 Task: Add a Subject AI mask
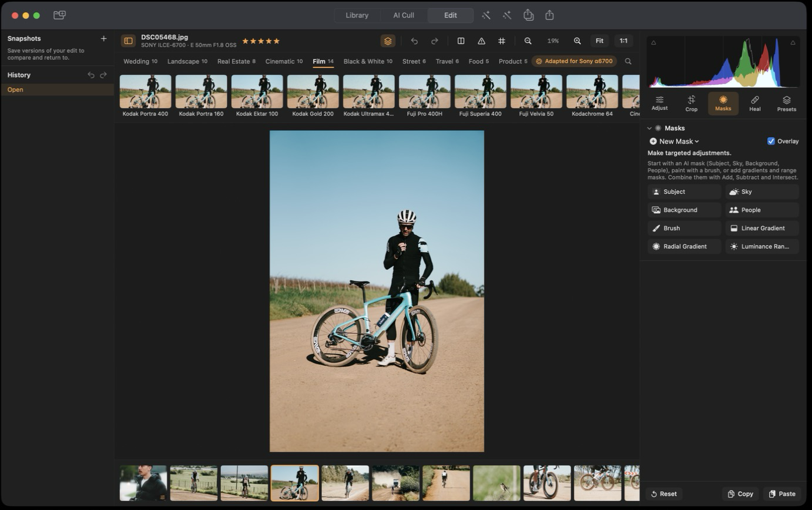(x=685, y=192)
